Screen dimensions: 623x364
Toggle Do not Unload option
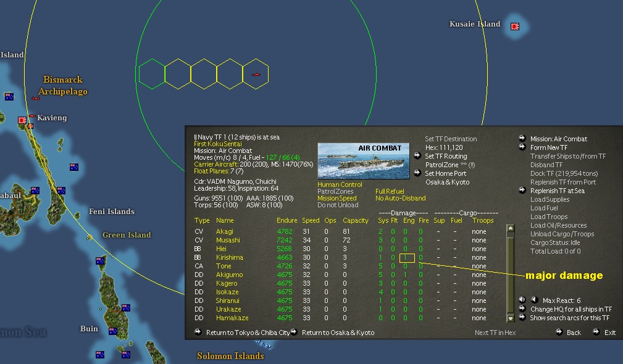click(338, 205)
